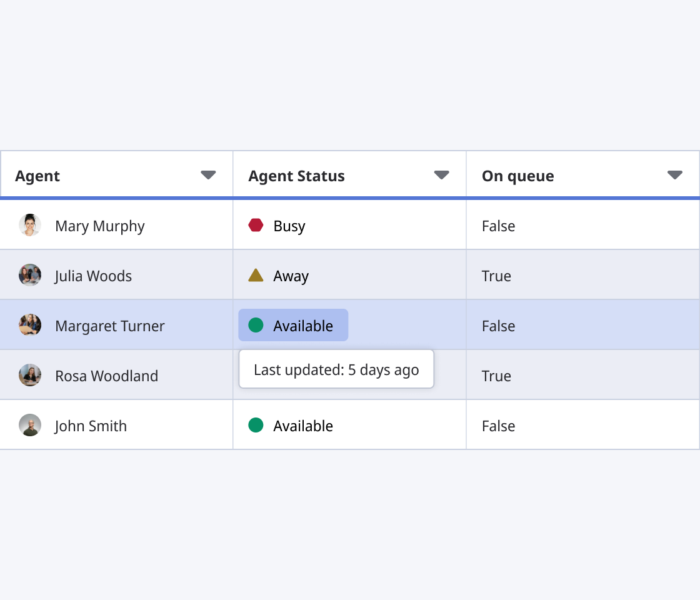Click the Away status text
Image resolution: width=700 pixels, height=600 pixels.
(x=291, y=276)
